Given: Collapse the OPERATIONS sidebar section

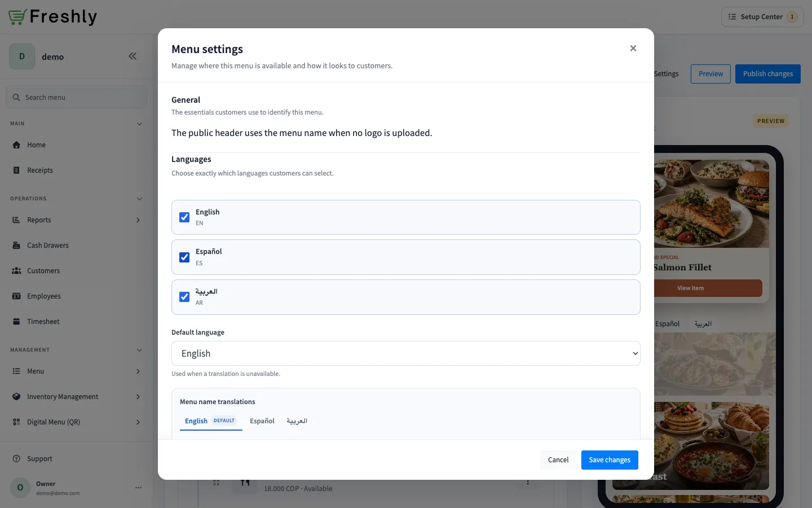Looking at the screenshot, I should (139, 199).
